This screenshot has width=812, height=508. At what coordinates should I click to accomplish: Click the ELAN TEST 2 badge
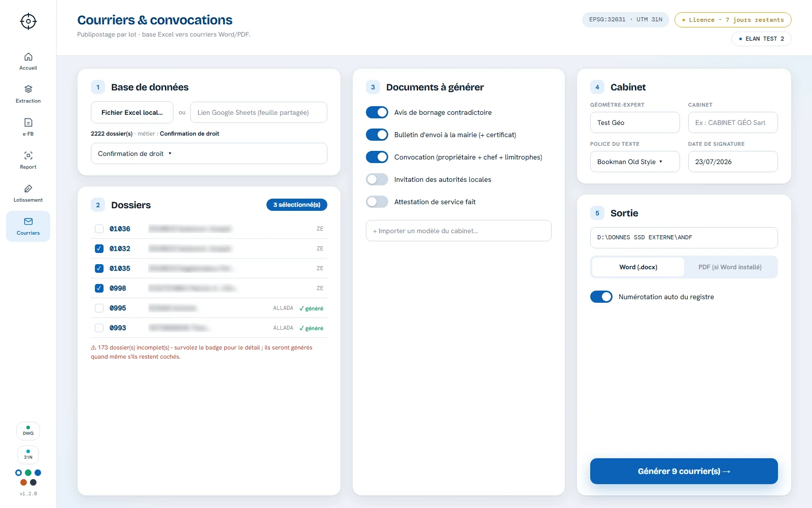click(761, 39)
